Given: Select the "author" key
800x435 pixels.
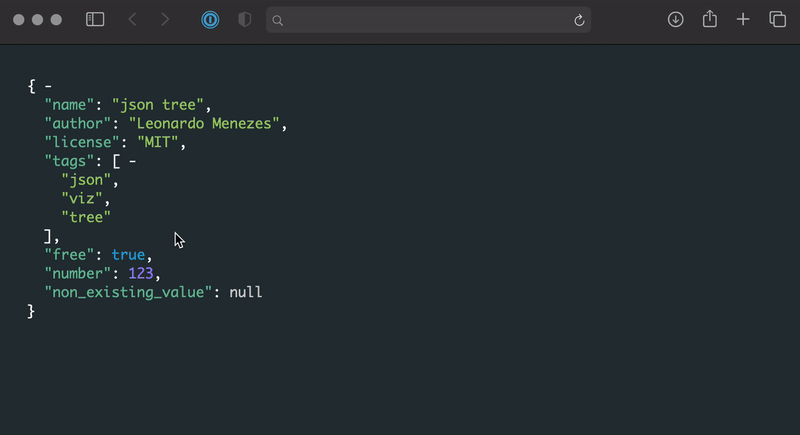Looking at the screenshot, I should (78, 123).
